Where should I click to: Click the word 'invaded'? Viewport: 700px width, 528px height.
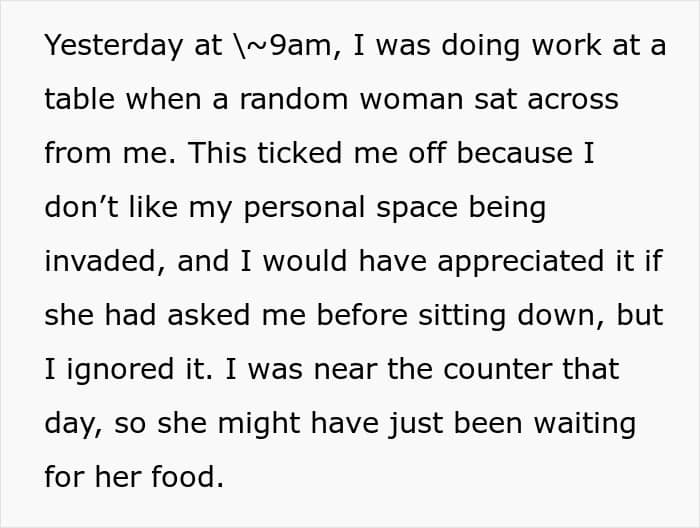click(x=100, y=261)
